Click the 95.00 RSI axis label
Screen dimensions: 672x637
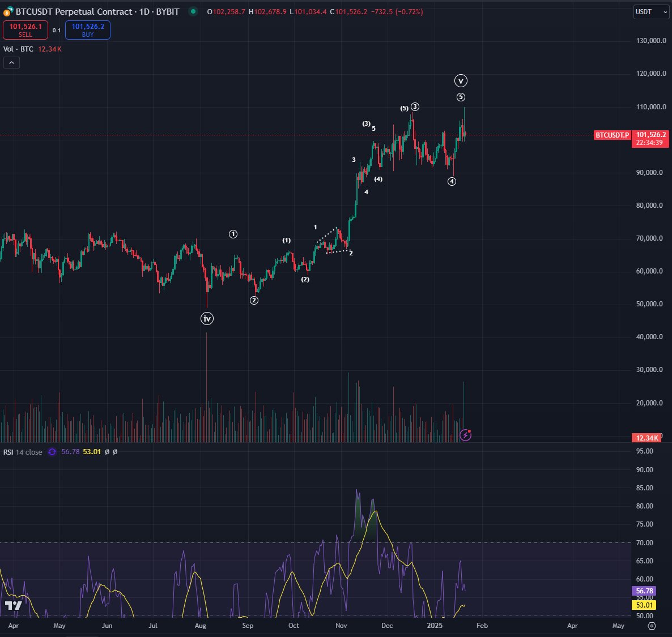click(x=645, y=451)
